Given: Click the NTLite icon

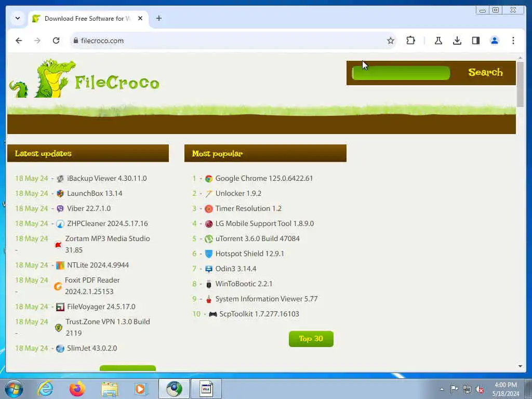Looking at the screenshot, I should pyautogui.click(x=60, y=265).
